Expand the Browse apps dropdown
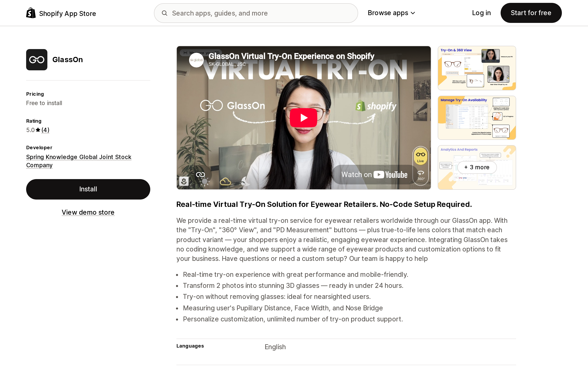The image size is (588, 368). (x=391, y=13)
